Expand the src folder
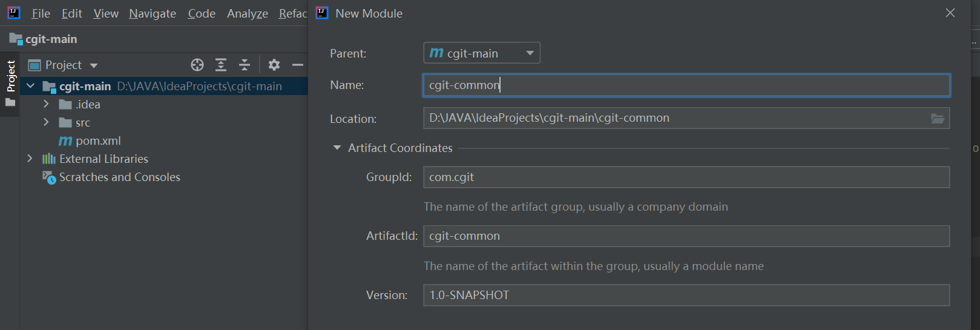The image size is (980, 330). pyautogui.click(x=46, y=122)
